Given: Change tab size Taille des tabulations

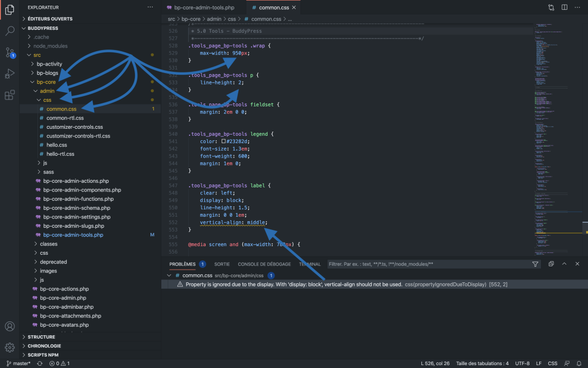Looking at the screenshot, I should 482,363.
